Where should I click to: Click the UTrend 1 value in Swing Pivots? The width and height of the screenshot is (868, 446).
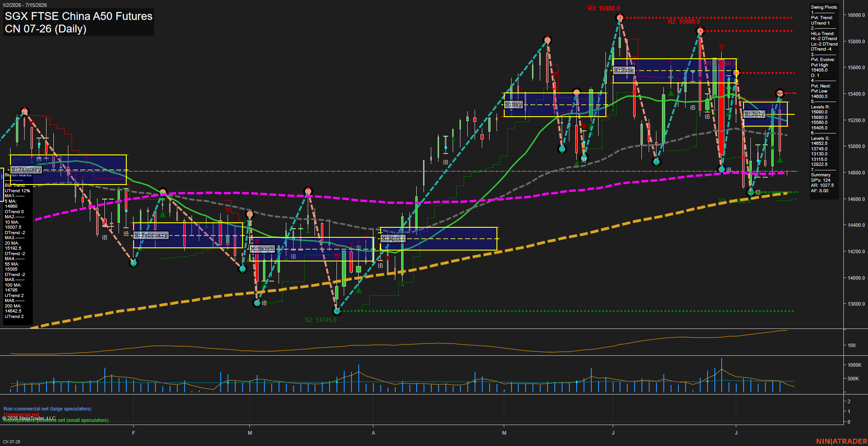820,23
